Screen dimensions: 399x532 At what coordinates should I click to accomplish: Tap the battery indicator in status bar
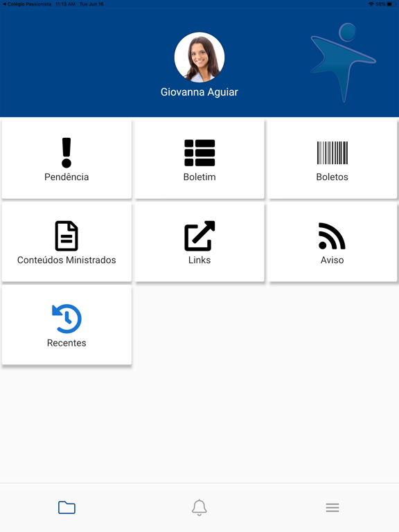[x=391, y=4]
